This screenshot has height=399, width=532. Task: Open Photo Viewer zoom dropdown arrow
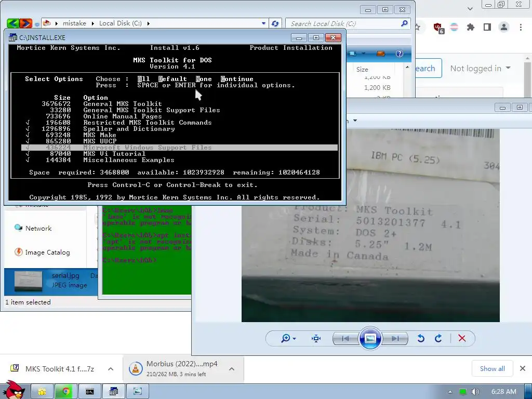click(x=294, y=339)
